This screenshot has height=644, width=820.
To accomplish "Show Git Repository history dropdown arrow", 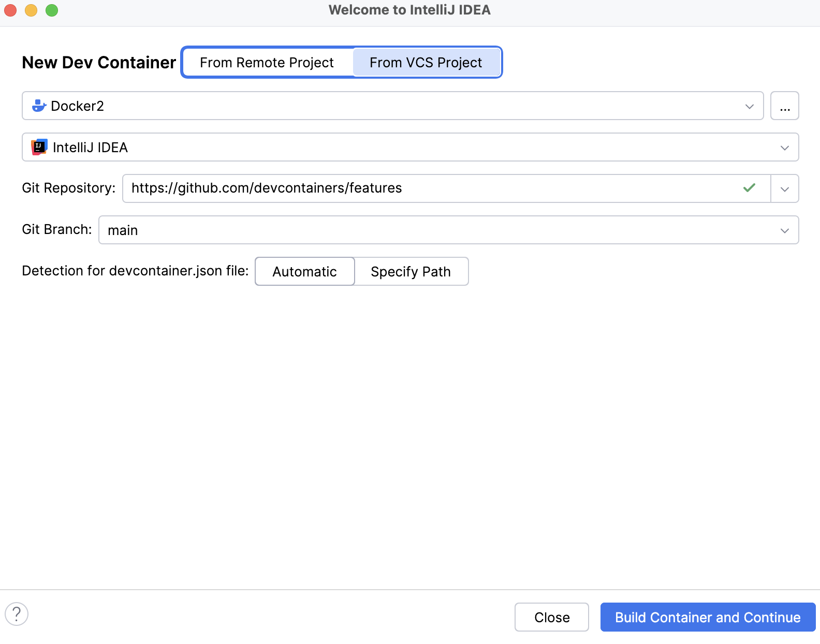I will pos(784,189).
